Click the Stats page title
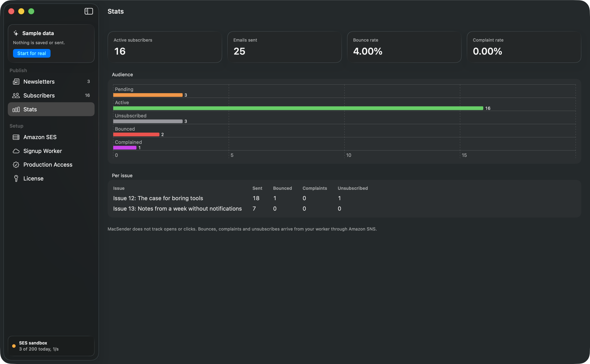This screenshot has height=364, width=590. pos(116,11)
